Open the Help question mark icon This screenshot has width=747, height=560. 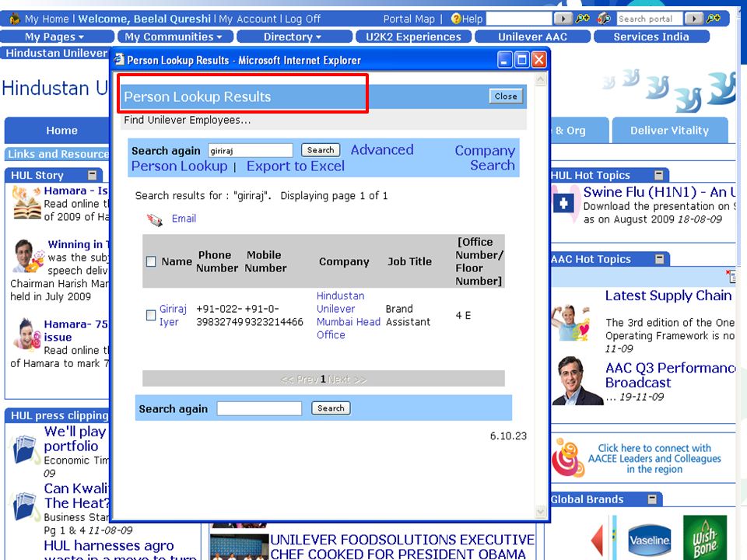[x=456, y=19]
